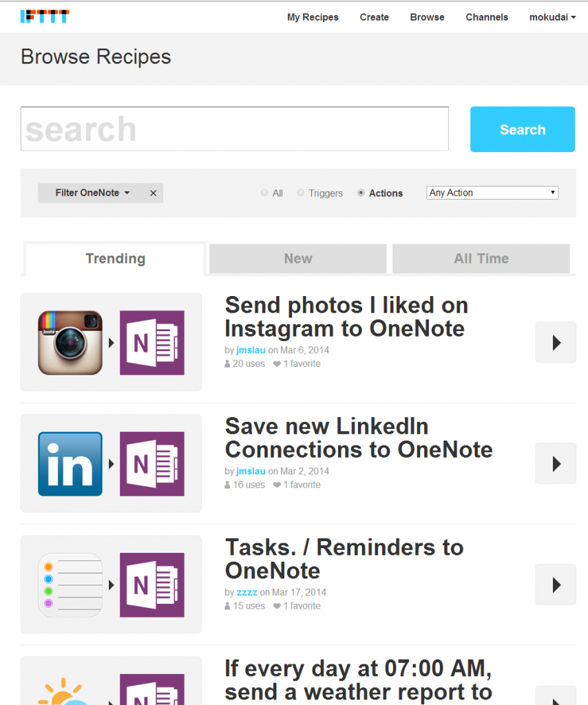
Task: Open 'Send photos I liked on Instagram' title
Action: pyautogui.click(x=346, y=317)
